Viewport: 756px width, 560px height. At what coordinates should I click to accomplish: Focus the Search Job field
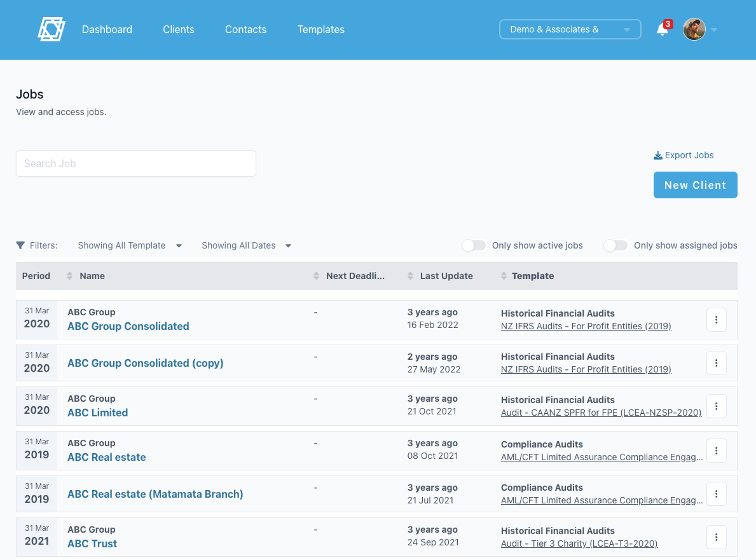[x=136, y=163]
